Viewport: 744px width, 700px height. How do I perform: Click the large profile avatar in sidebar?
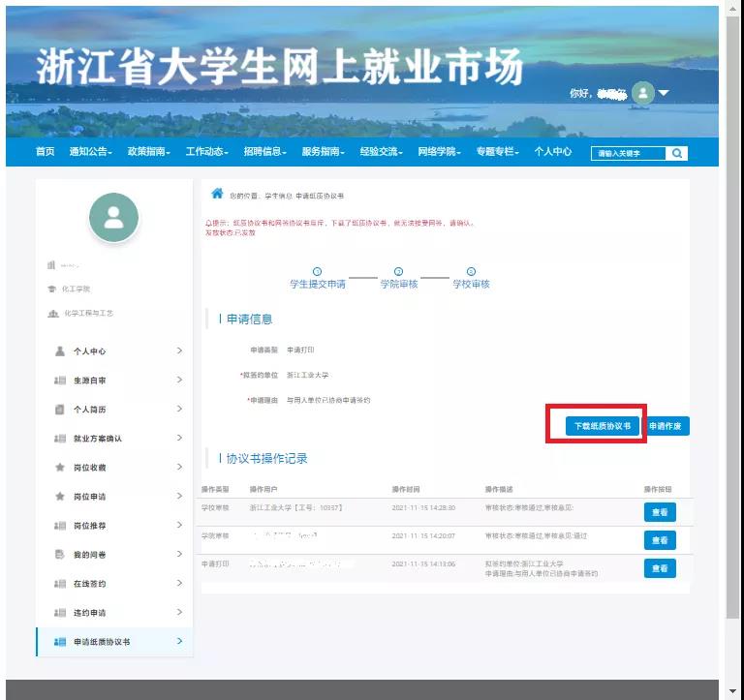coord(113,218)
